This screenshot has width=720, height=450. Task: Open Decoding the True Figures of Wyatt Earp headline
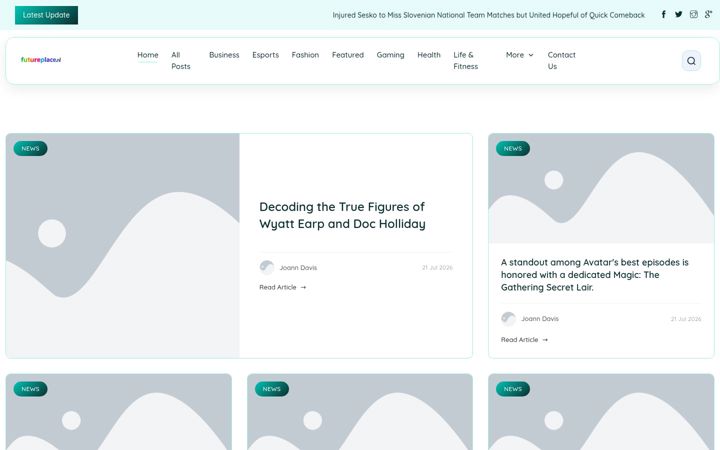tap(342, 215)
